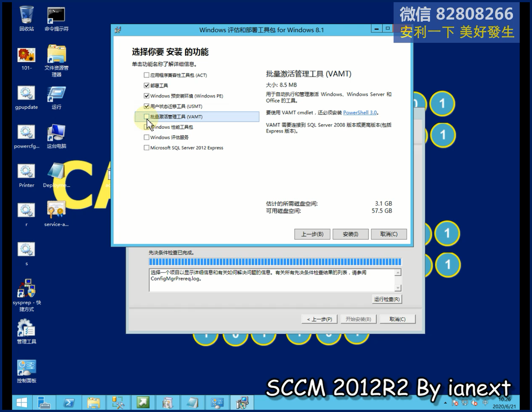
Task: Click the network status tray icon
Action: pyautogui.click(x=465, y=403)
